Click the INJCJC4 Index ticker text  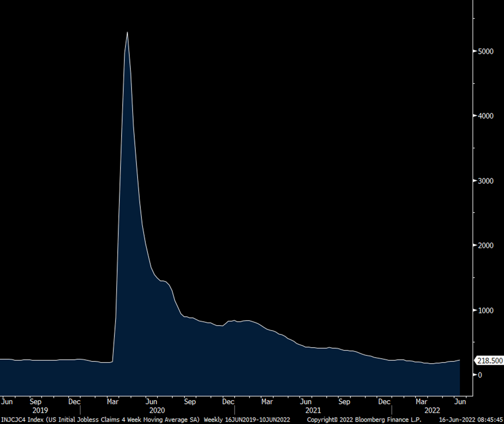pyautogui.click(x=22, y=420)
